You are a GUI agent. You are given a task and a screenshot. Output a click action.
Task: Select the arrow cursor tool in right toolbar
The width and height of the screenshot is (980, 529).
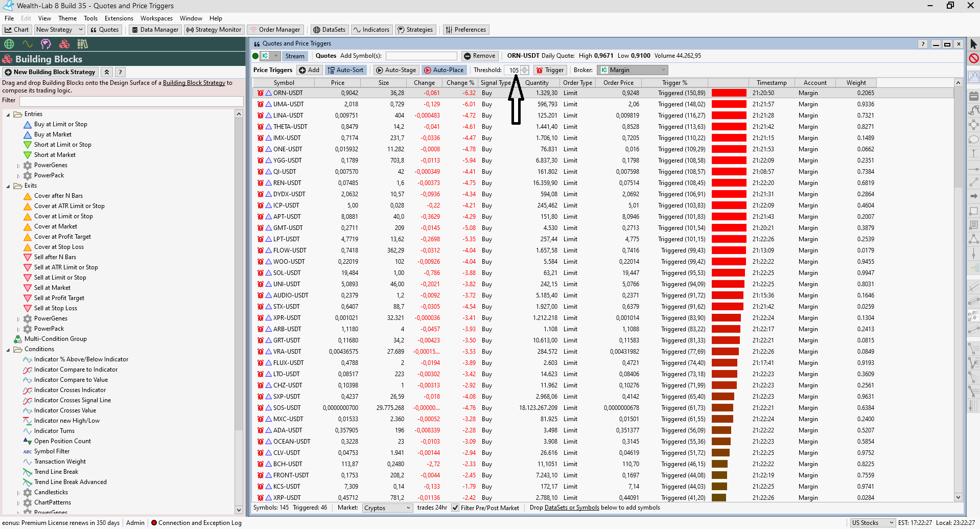(973, 44)
